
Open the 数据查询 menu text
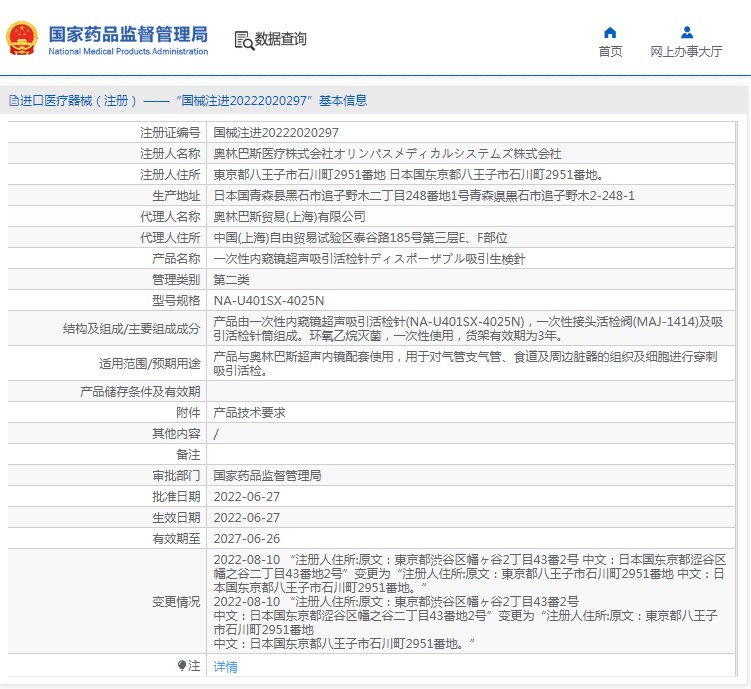point(281,40)
